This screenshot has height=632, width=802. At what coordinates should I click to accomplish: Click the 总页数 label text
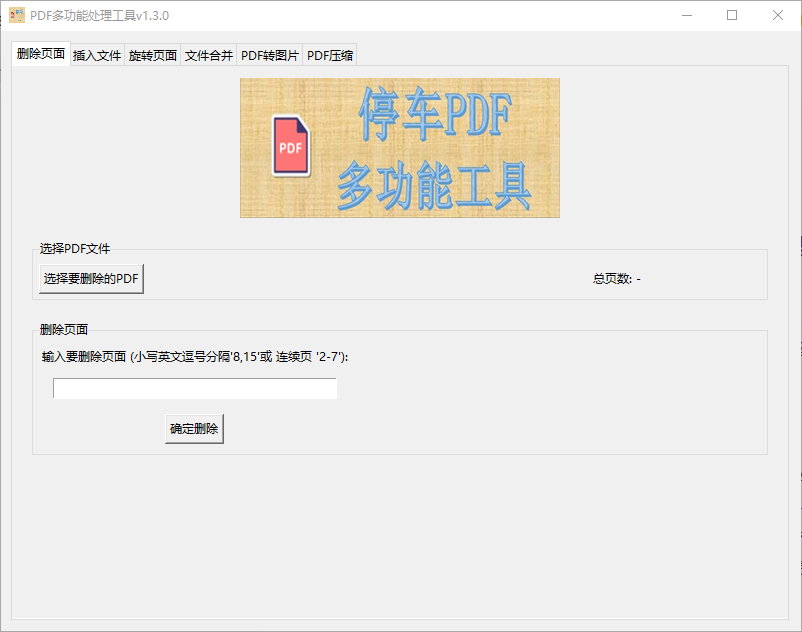(x=617, y=279)
